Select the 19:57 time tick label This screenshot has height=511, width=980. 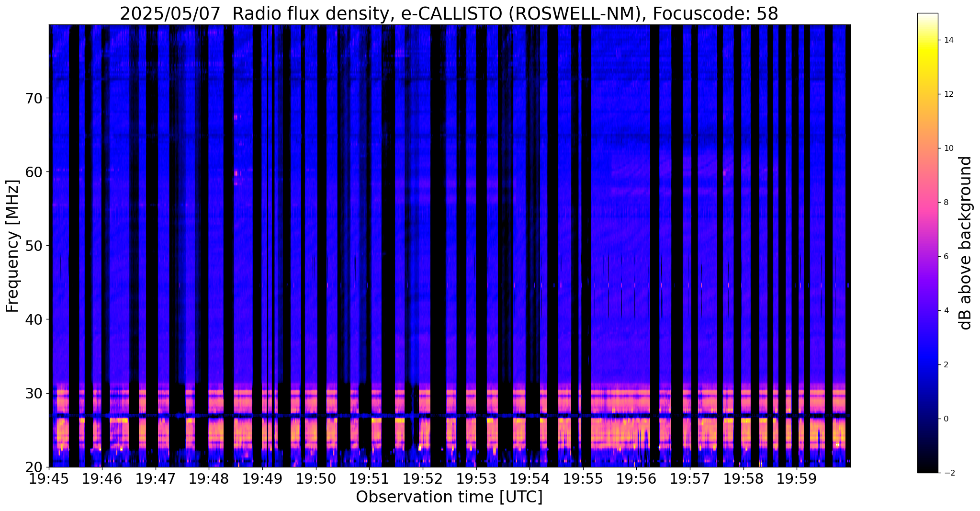point(689,478)
